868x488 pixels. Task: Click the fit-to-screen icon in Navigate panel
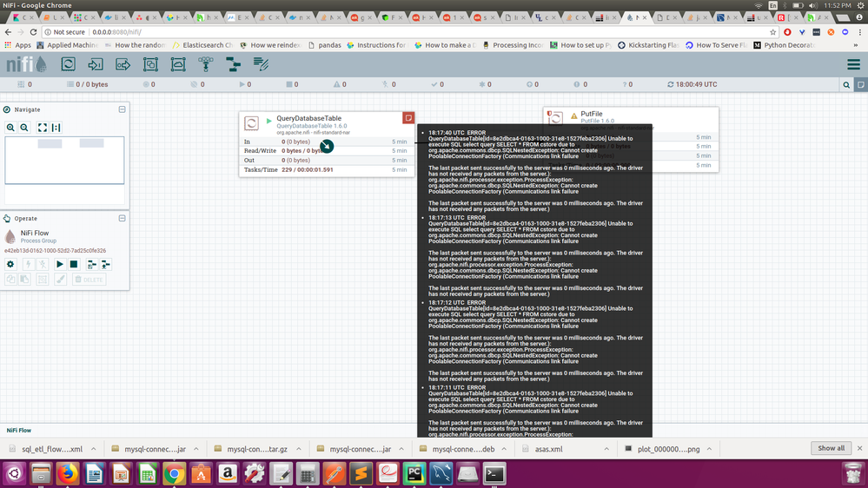pos(42,128)
